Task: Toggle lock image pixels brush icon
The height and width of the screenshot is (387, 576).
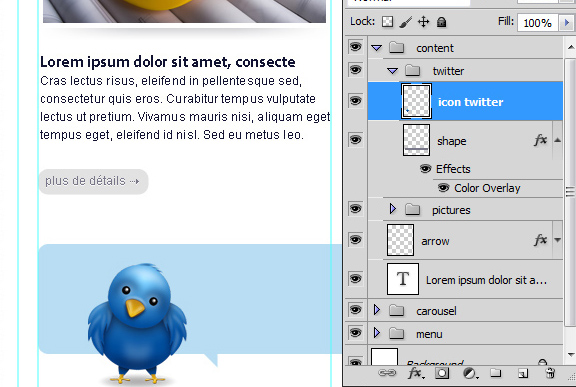Action: 406,22
